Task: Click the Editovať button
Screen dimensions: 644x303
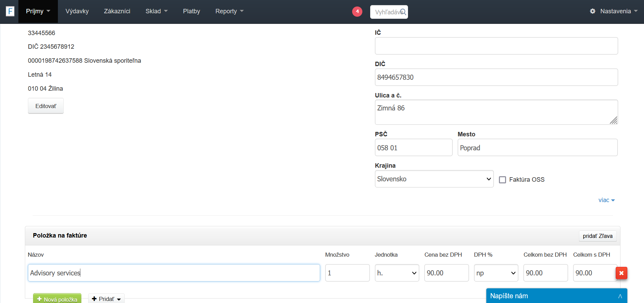Action: (46, 106)
